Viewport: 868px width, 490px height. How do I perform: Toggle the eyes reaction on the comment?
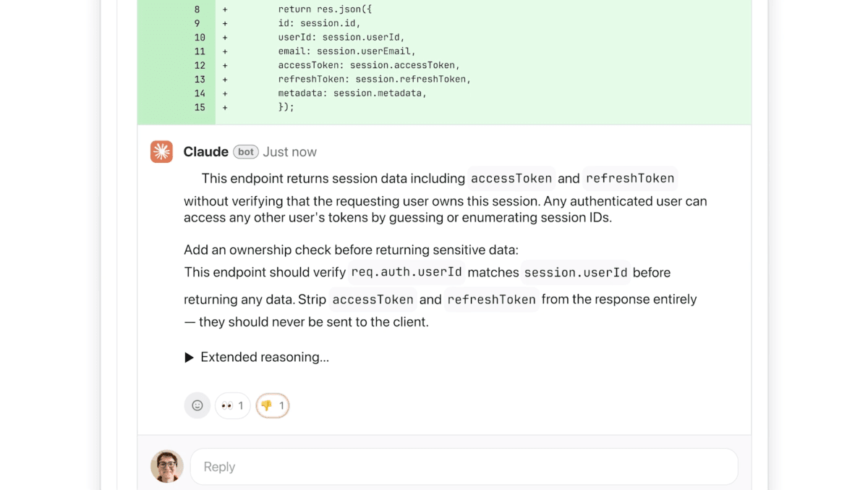click(x=232, y=405)
